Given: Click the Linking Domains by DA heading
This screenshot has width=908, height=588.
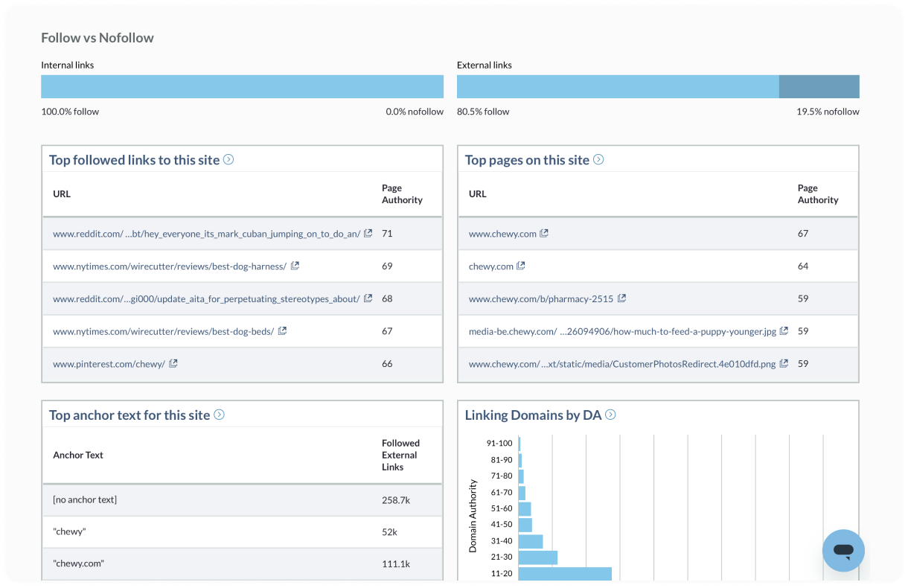Looking at the screenshot, I should click(x=533, y=415).
